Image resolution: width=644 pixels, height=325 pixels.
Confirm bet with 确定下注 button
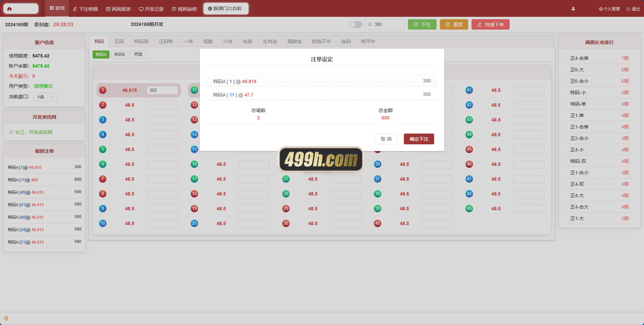(x=419, y=139)
